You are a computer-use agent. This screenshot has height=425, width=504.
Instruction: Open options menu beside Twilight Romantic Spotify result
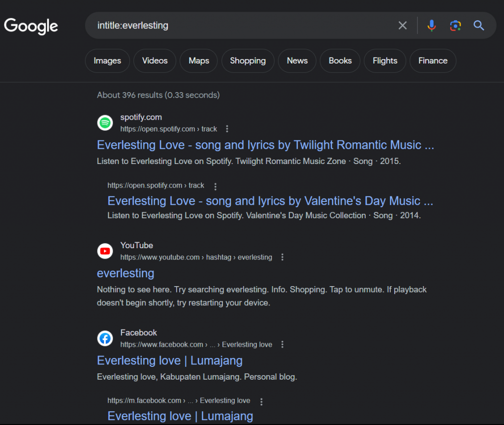point(227,129)
